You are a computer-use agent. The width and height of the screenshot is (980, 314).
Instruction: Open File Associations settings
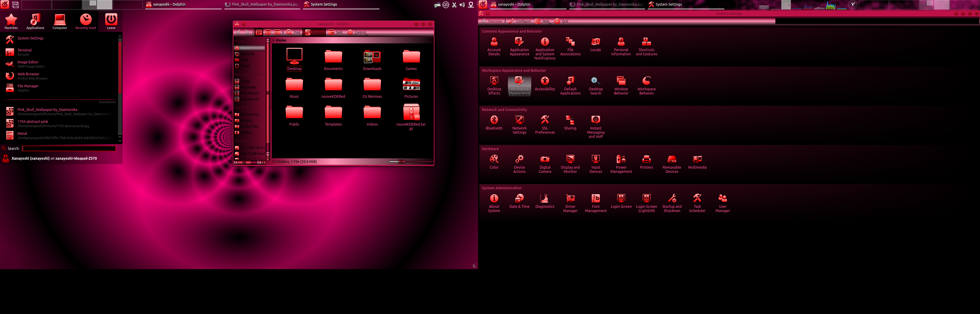pos(570,46)
